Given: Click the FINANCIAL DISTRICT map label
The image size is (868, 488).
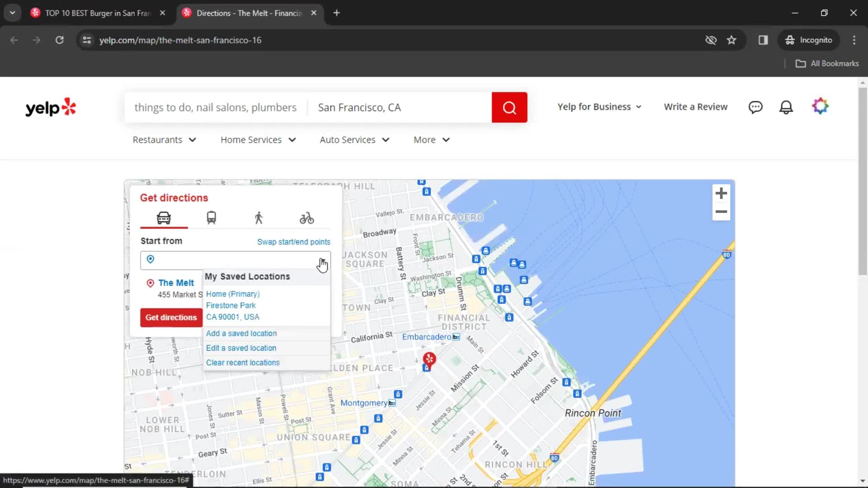Looking at the screenshot, I should click(x=464, y=322).
